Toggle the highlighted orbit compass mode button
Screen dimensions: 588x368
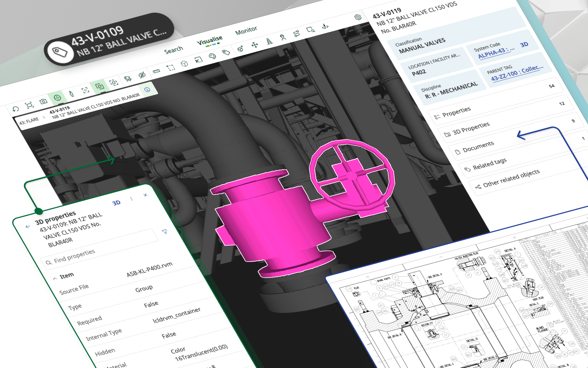point(57,98)
